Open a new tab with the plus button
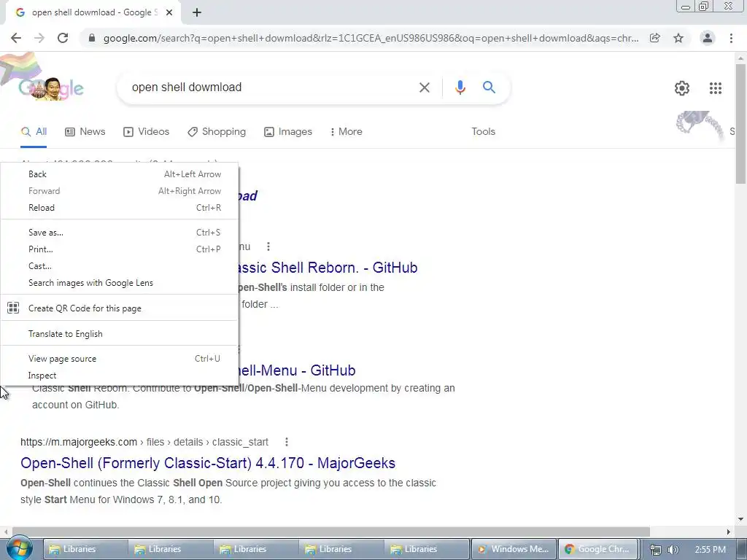 pyautogui.click(x=197, y=12)
